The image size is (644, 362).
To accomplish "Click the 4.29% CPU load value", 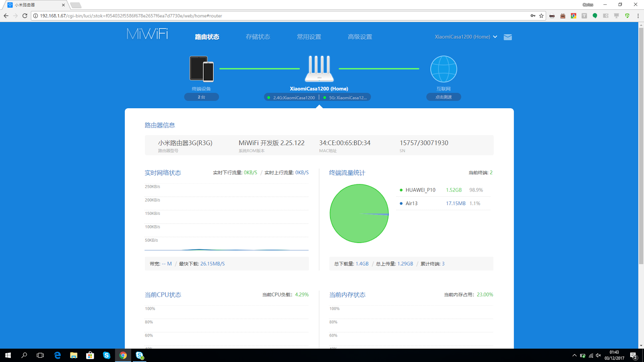I will tap(302, 295).
